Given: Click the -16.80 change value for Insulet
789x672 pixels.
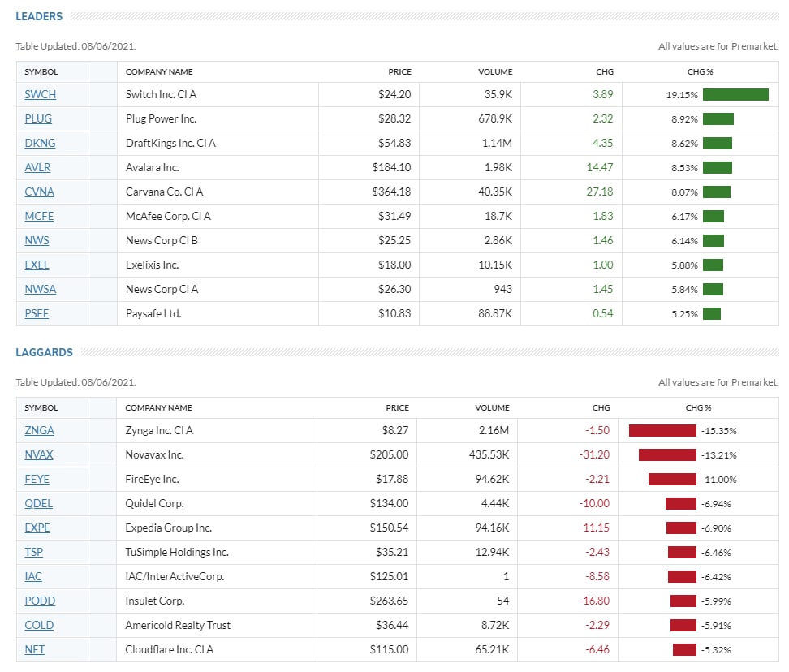Looking at the screenshot, I should [594, 601].
